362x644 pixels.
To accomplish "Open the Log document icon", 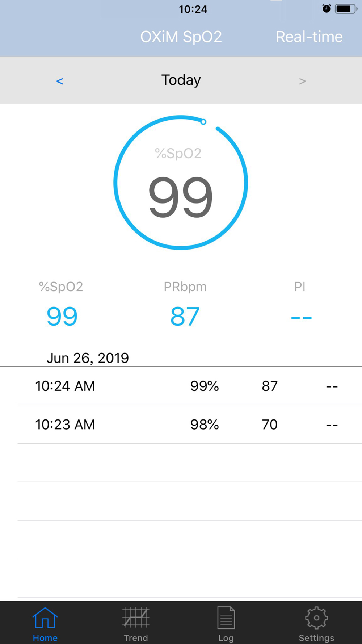I will [x=226, y=618].
